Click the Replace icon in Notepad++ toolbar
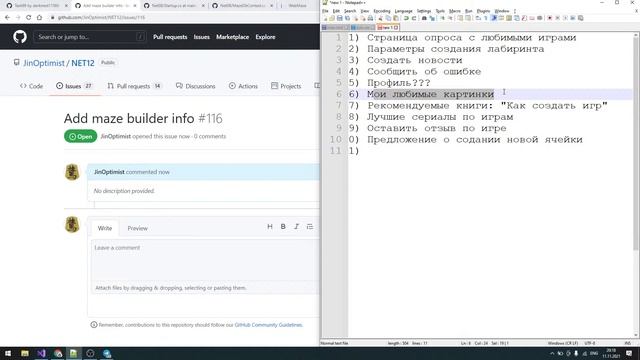 (432, 18)
